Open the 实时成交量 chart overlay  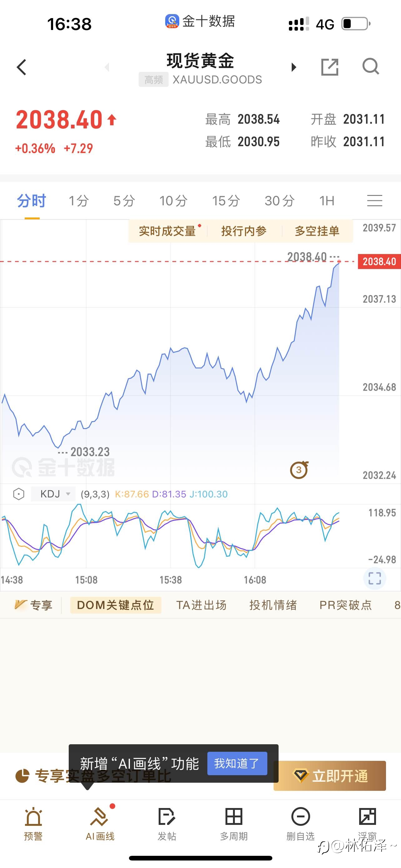167,231
